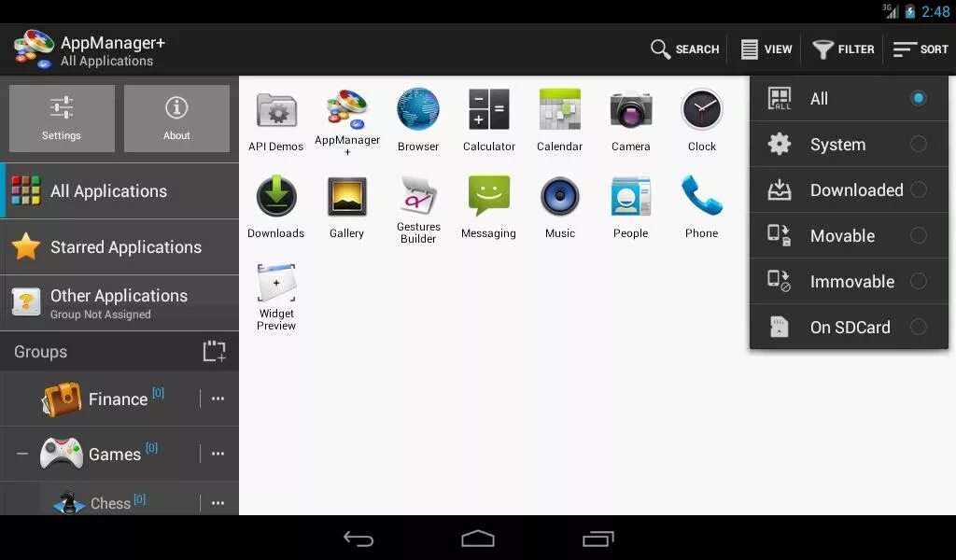956x560 pixels.
Task: Tap the AppManager+ logo in the title bar
Action: tap(35, 49)
